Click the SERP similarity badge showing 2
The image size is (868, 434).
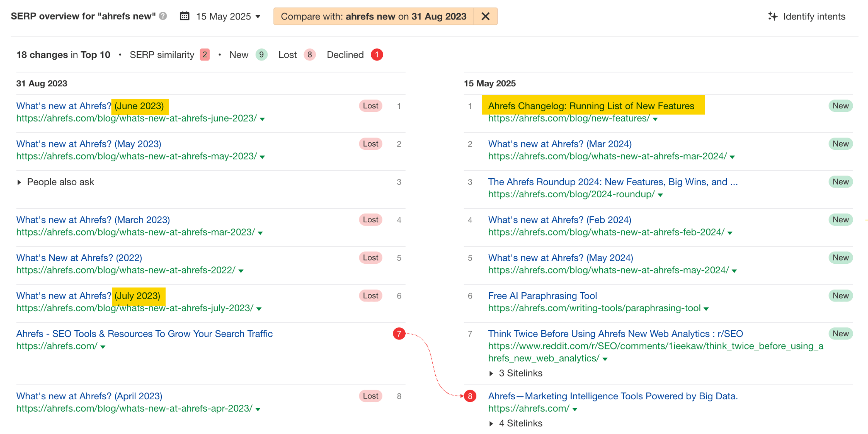[204, 55]
